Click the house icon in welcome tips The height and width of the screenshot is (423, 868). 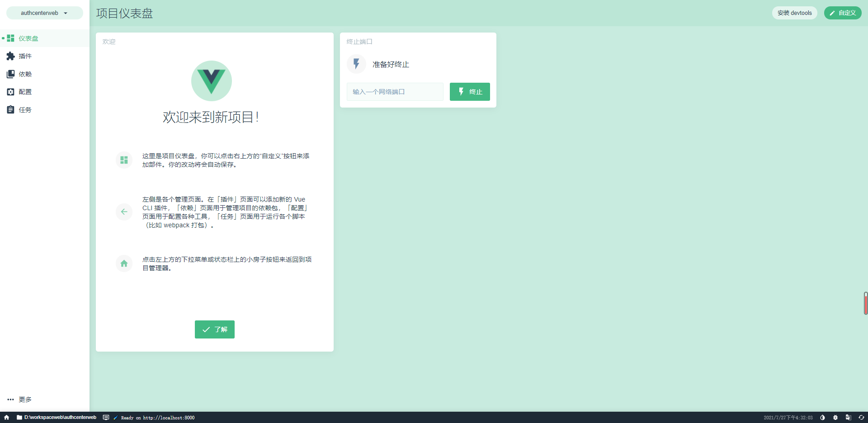pos(124,263)
